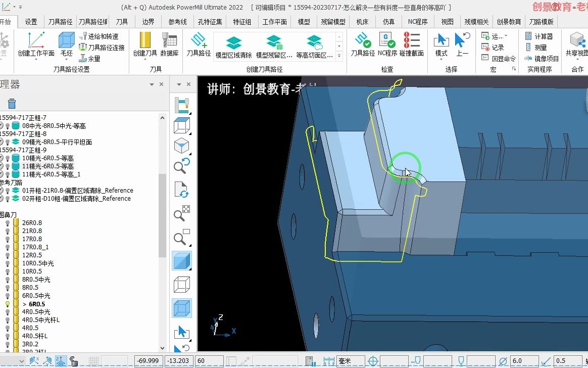
Task: Switch to the Boundary (边界) tab
Action: [x=148, y=22]
